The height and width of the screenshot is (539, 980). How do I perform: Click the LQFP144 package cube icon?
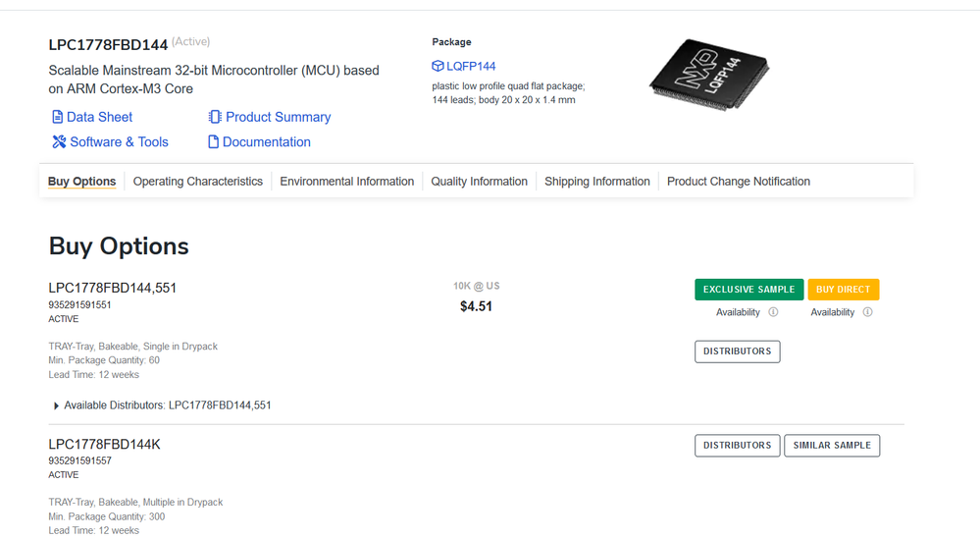(x=438, y=66)
